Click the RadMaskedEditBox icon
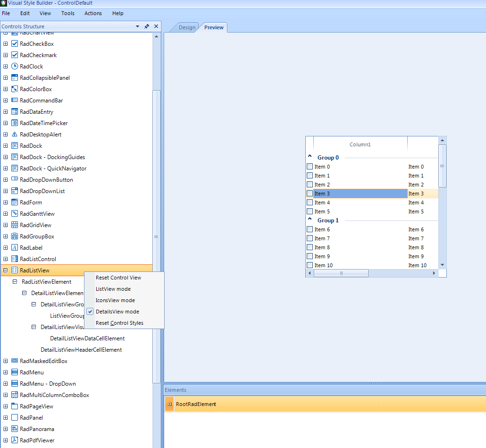 pos(15,361)
